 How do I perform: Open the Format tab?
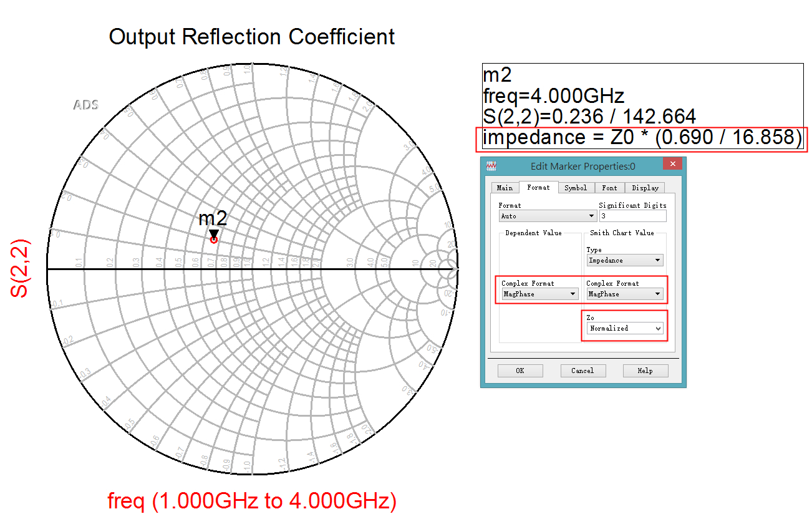[x=539, y=187]
